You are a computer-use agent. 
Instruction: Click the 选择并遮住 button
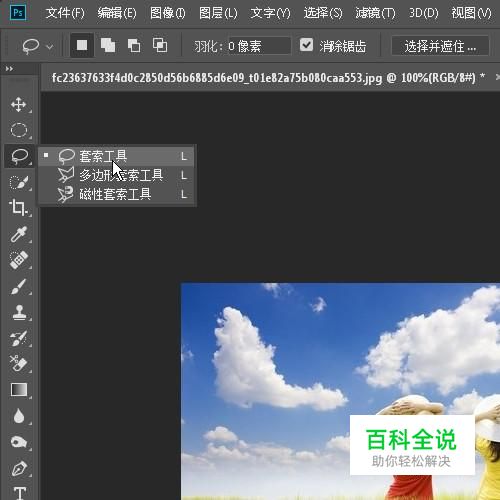point(440,46)
